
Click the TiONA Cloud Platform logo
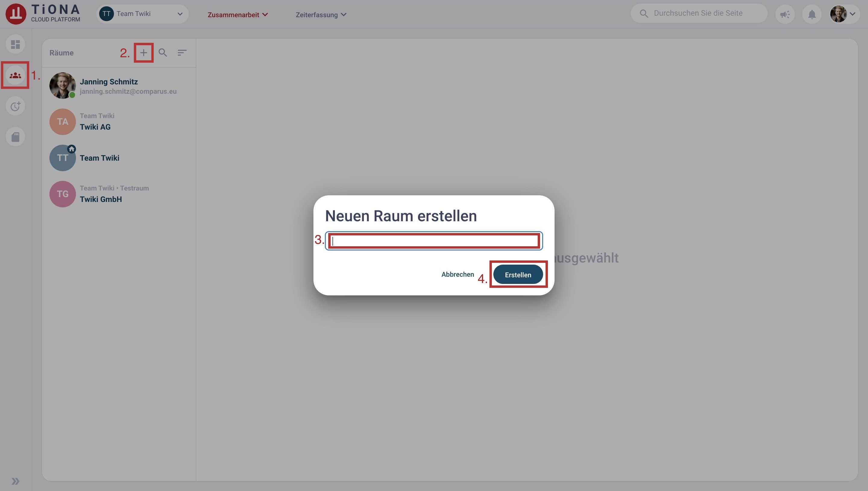coord(43,14)
